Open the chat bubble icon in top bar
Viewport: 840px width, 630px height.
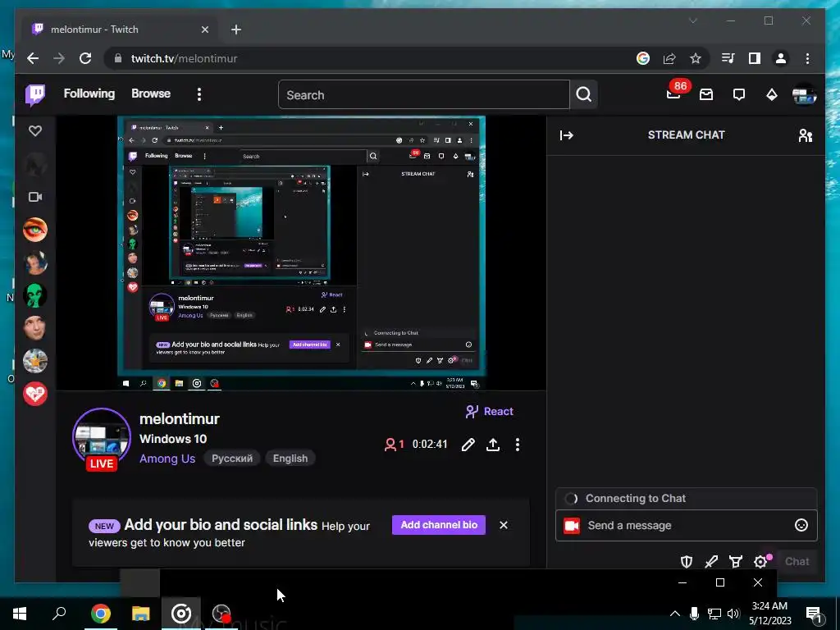click(x=739, y=95)
